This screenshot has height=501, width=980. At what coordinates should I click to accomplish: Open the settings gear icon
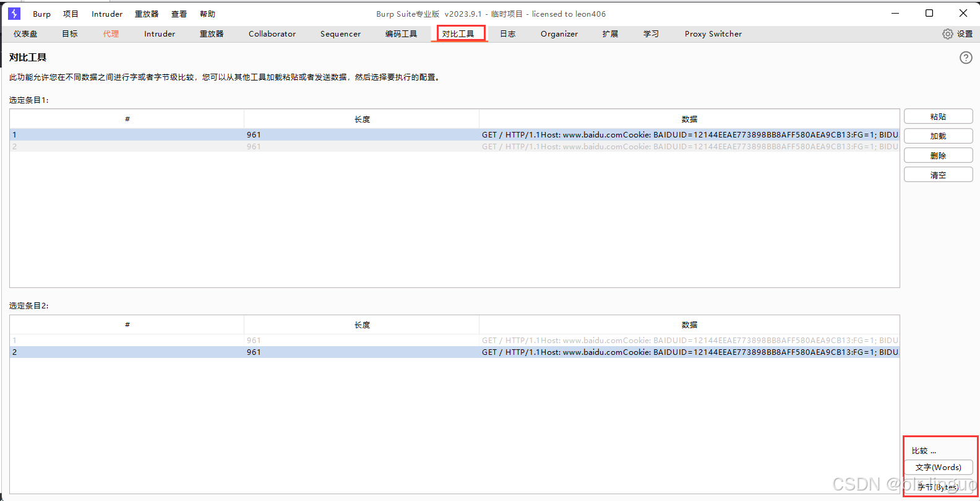tap(948, 34)
